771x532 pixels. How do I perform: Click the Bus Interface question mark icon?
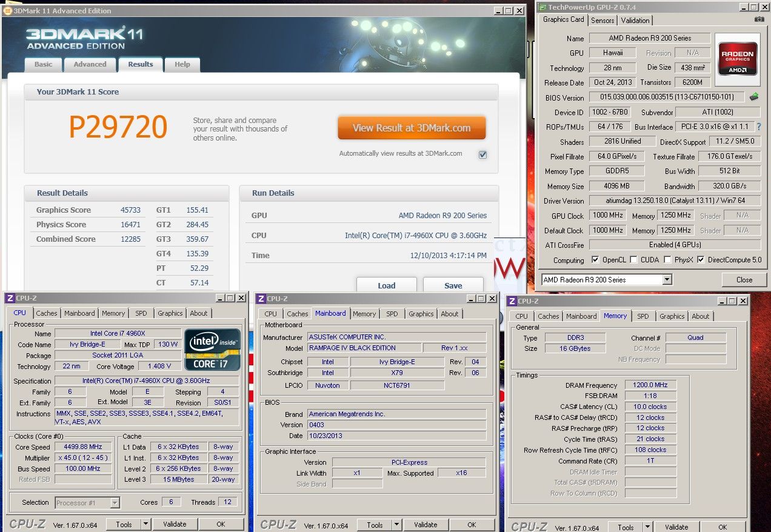click(759, 127)
